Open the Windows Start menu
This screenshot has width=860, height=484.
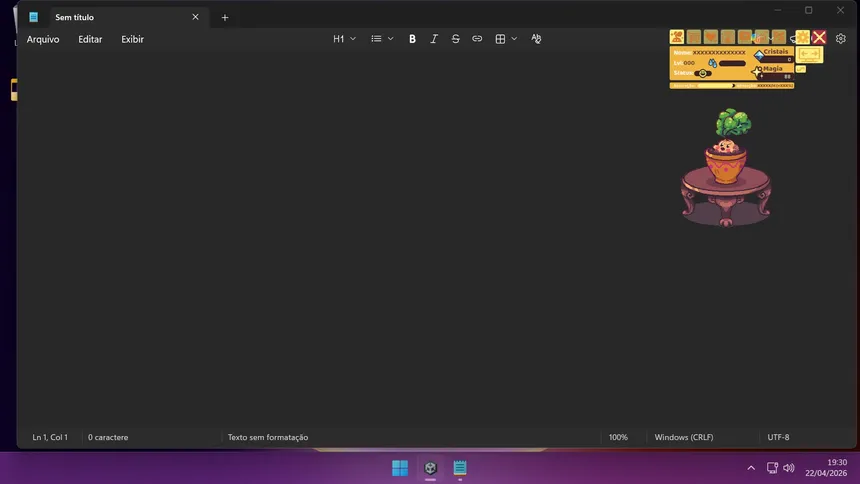pos(400,467)
